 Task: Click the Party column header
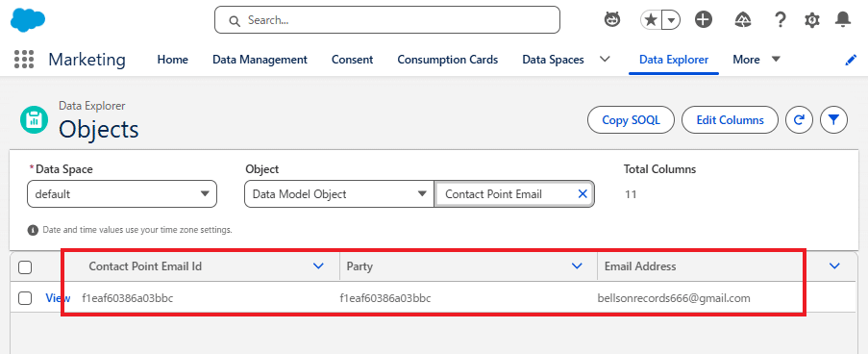(360, 266)
